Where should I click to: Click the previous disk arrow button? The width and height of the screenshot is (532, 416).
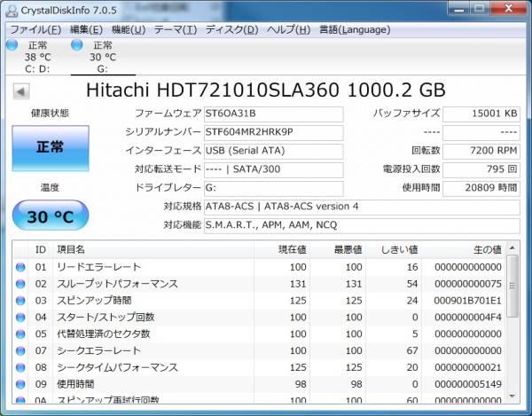coord(21,91)
